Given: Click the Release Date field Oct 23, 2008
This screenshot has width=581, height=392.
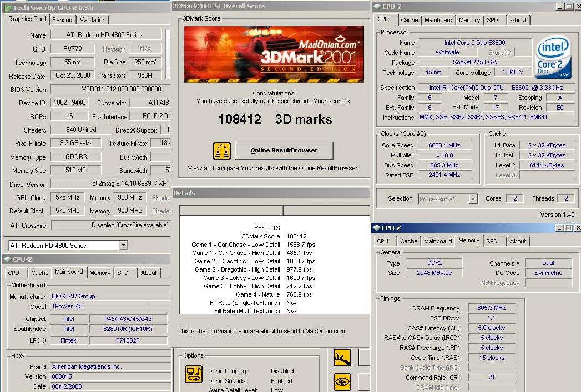Looking at the screenshot, I should [73, 75].
